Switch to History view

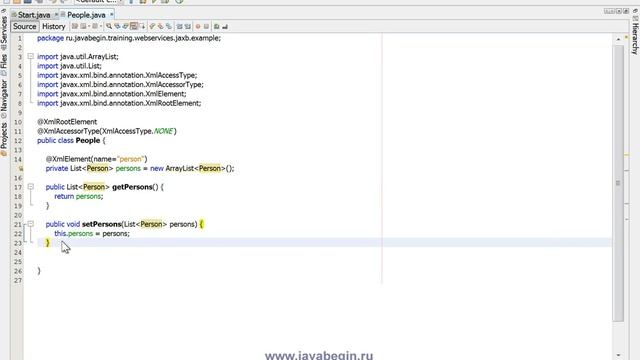click(x=53, y=26)
